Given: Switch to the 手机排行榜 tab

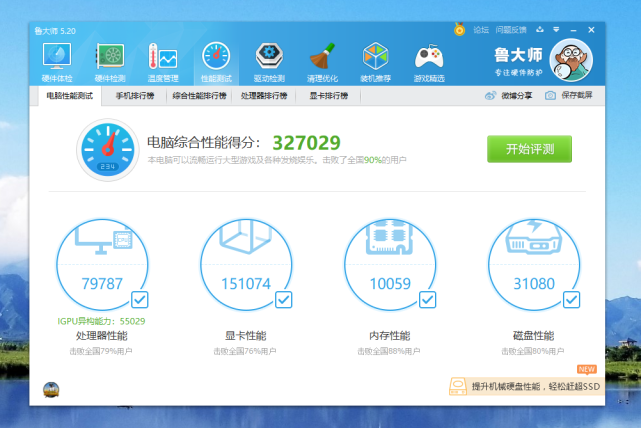Looking at the screenshot, I should tap(135, 96).
